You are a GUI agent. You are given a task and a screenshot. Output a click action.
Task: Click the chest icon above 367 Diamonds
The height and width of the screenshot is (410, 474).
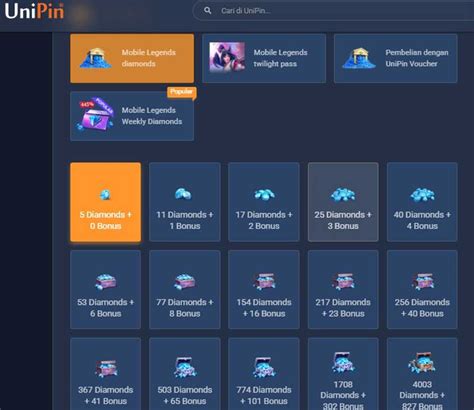tap(106, 369)
